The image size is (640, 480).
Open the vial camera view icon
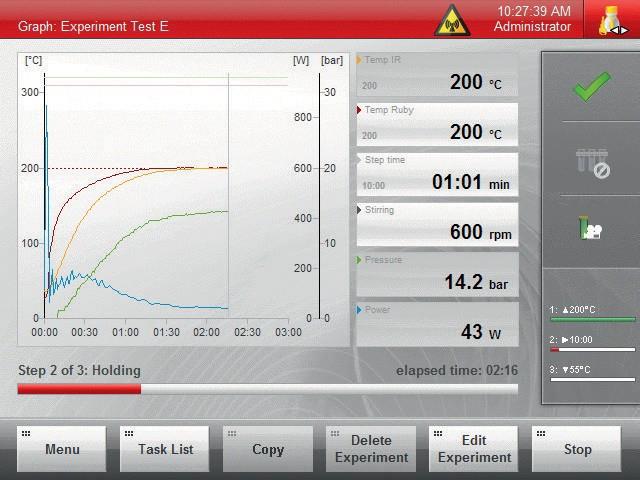point(592,229)
